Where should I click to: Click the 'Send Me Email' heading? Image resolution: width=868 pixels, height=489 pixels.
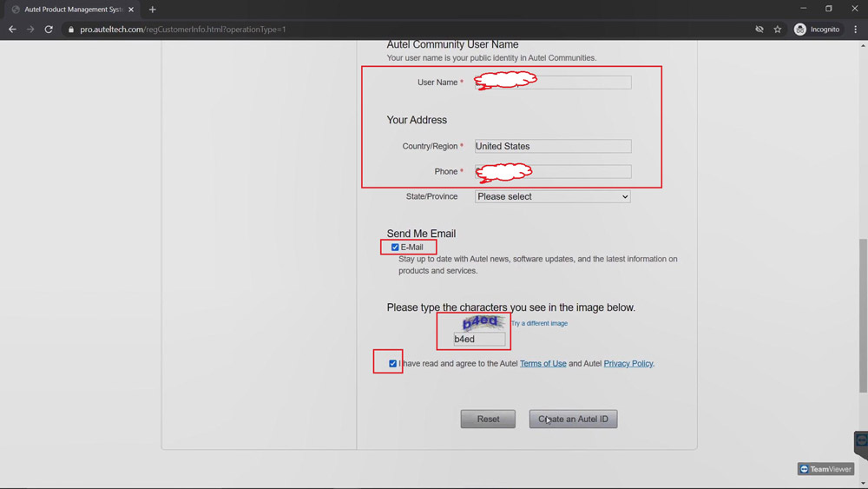421,234
